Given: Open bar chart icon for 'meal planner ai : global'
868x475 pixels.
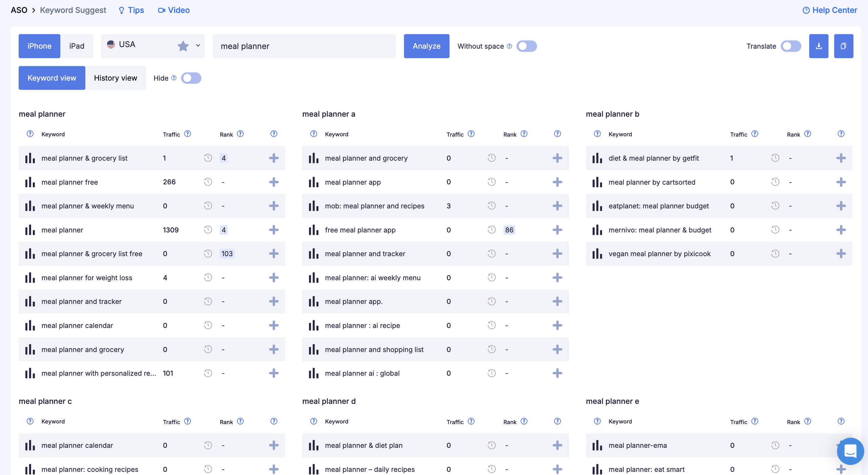Looking at the screenshot, I should click(x=314, y=373).
